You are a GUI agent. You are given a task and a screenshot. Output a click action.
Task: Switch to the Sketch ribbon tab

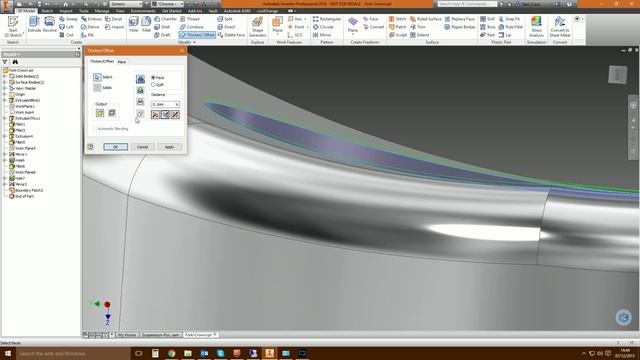(47, 11)
